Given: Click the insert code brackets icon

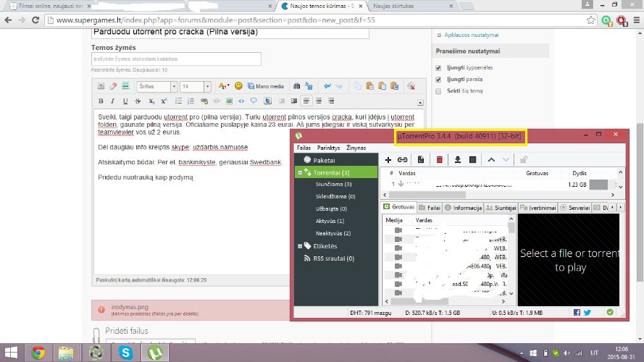Looking at the screenshot, I should 241,101.
